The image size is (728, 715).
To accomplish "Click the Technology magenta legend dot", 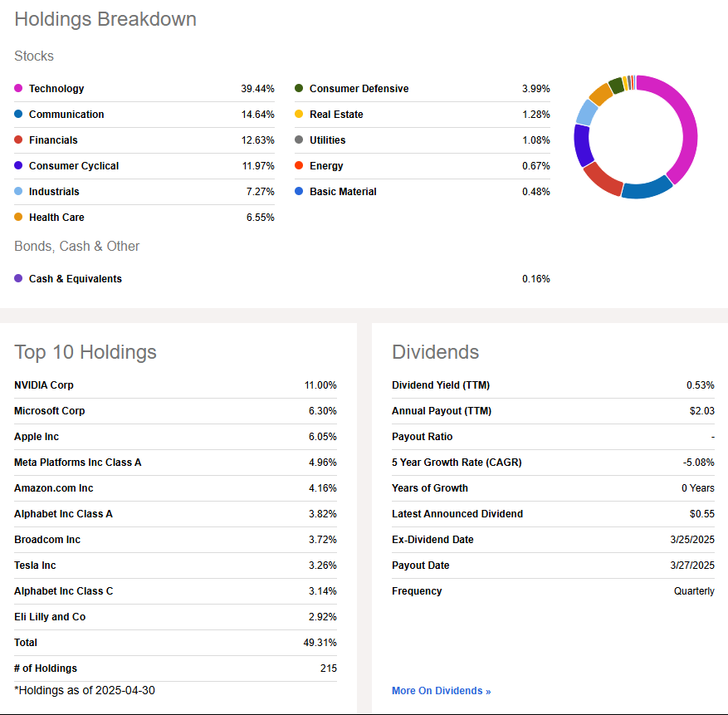I will click(18, 89).
